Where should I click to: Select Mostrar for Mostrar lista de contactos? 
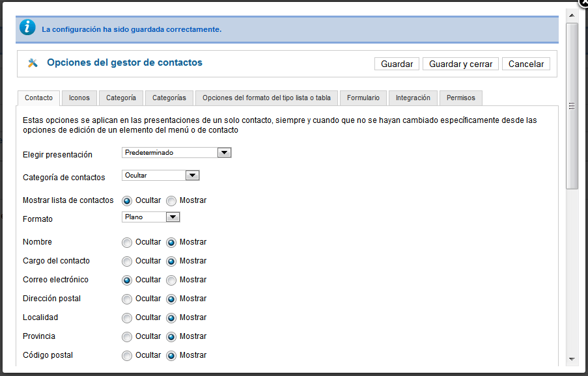point(171,201)
